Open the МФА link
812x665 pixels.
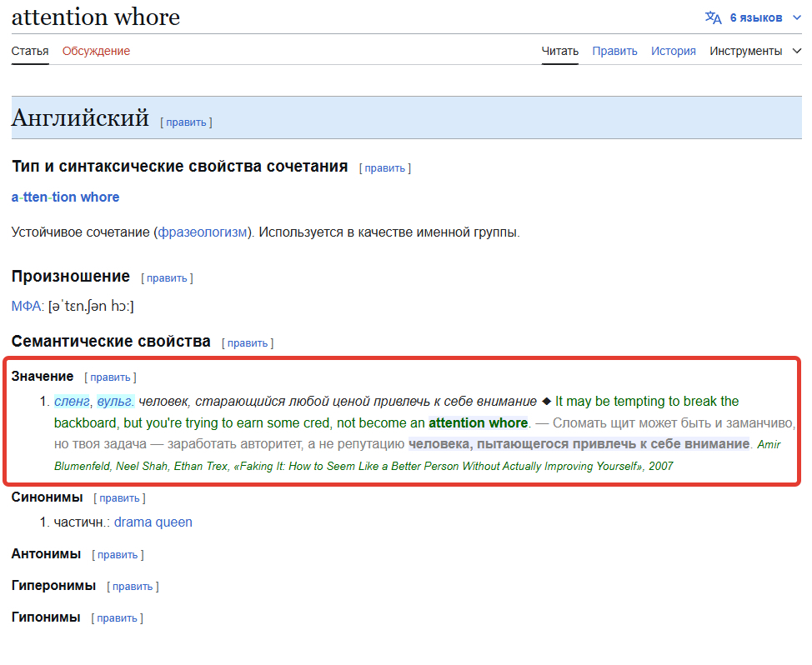[x=26, y=307]
